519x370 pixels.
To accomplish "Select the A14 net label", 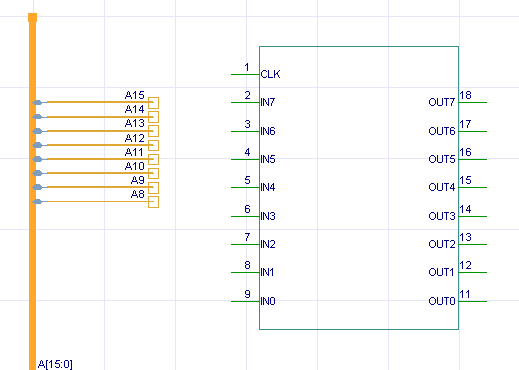I will point(135,109).
